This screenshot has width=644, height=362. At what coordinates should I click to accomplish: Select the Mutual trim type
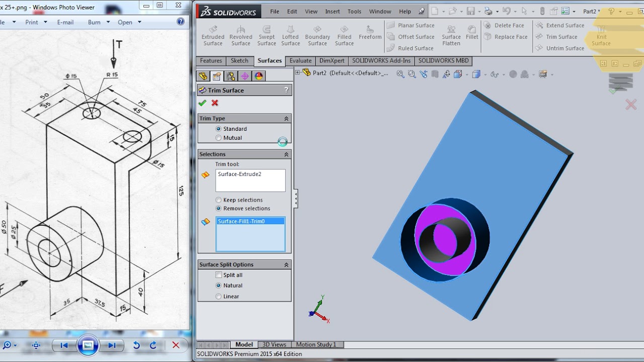point(228,138)
